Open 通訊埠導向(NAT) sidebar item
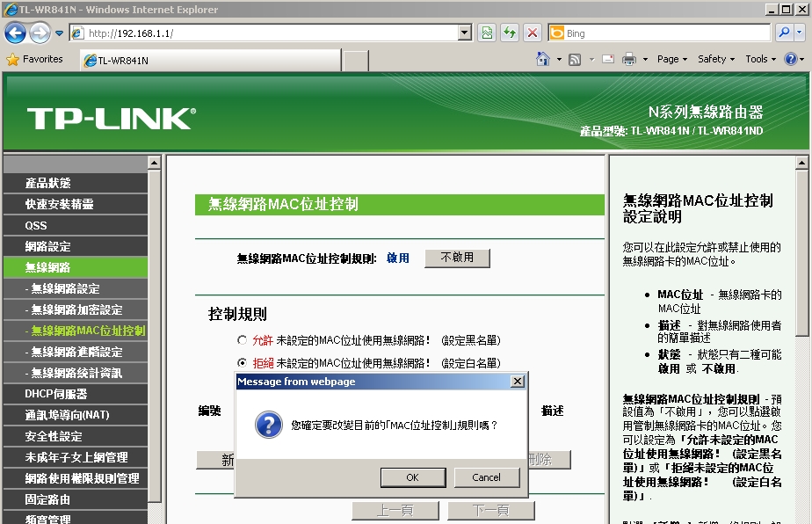This screenshot has height=524, width=812. pos(75,415)
